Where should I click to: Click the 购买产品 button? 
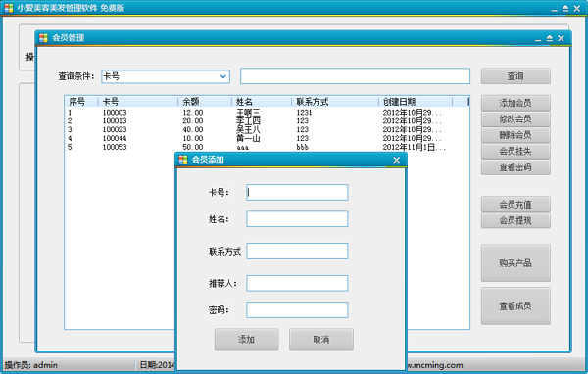[x=515, y=263]
